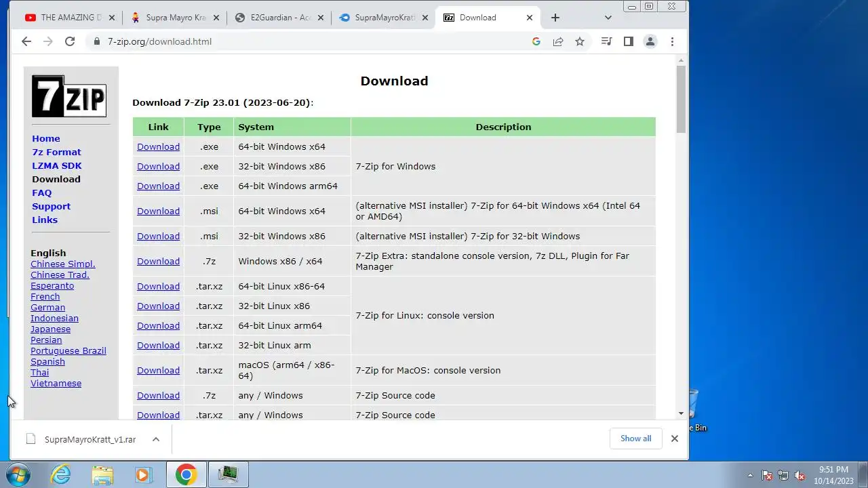Open Links in the sidebar
Viewport: 868px width, 488px height.
point(45,220)
